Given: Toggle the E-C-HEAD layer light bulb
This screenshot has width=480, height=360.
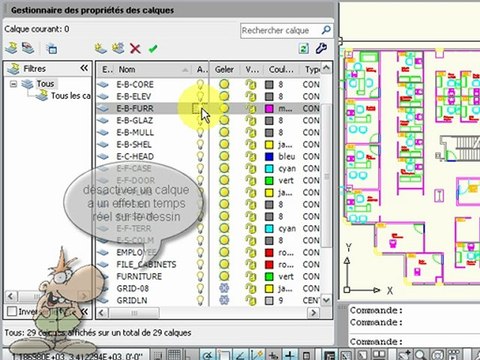Looking at the screenshot, I should coord(200,156).
